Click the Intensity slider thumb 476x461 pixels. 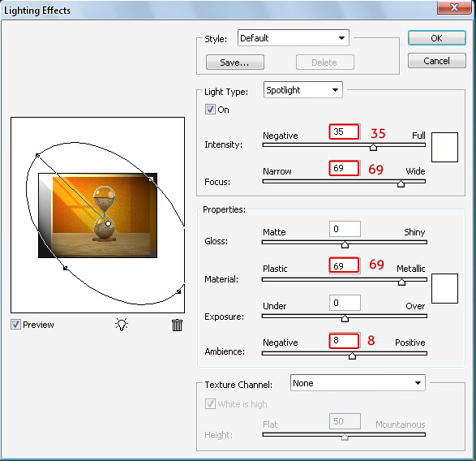373,148
